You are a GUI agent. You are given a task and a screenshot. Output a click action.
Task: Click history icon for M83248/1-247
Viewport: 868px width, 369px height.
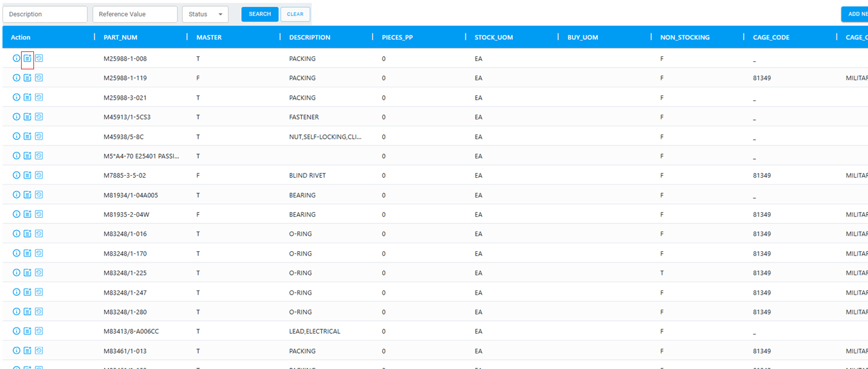pyautogui.click(x=39, y=292)
